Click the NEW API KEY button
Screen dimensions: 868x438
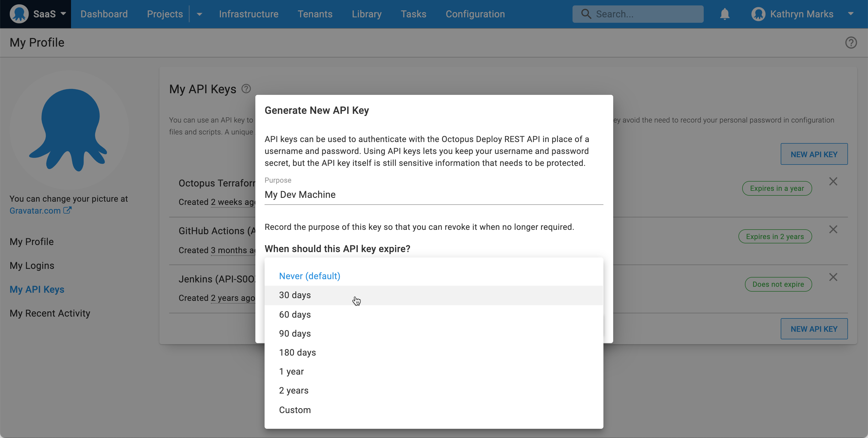814,154
